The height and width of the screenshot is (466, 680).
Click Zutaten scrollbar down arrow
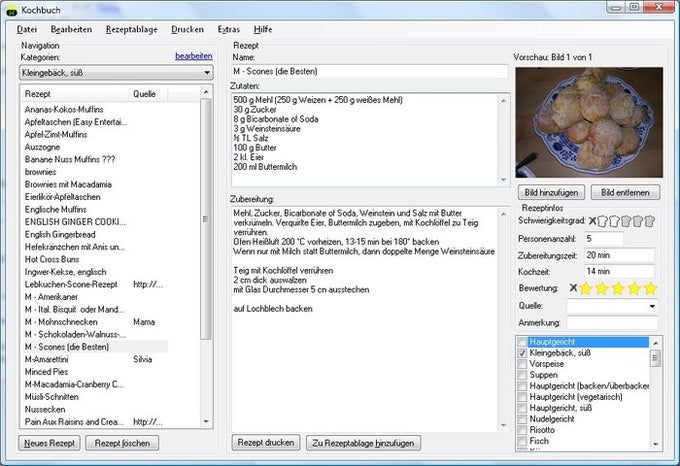[503, 179]
